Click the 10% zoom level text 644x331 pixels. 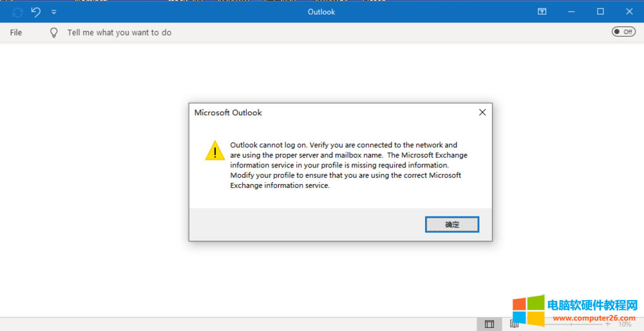625,324
